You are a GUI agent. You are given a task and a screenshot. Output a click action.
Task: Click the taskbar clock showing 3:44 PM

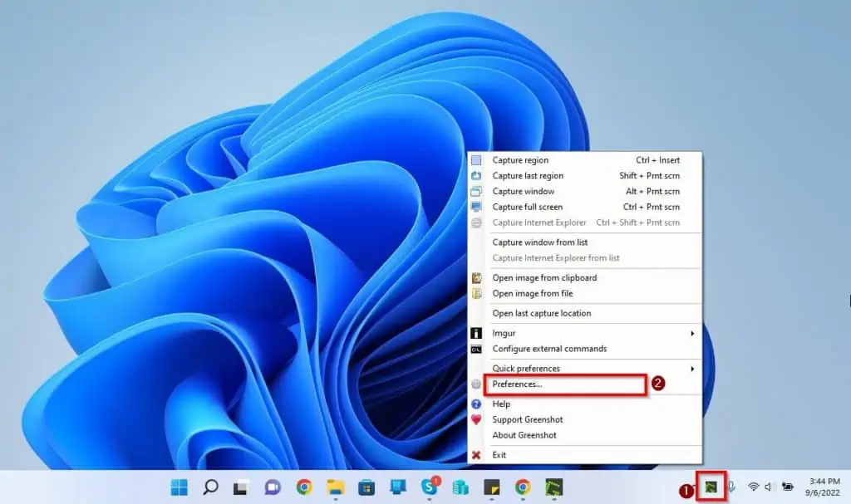point(817,487)
